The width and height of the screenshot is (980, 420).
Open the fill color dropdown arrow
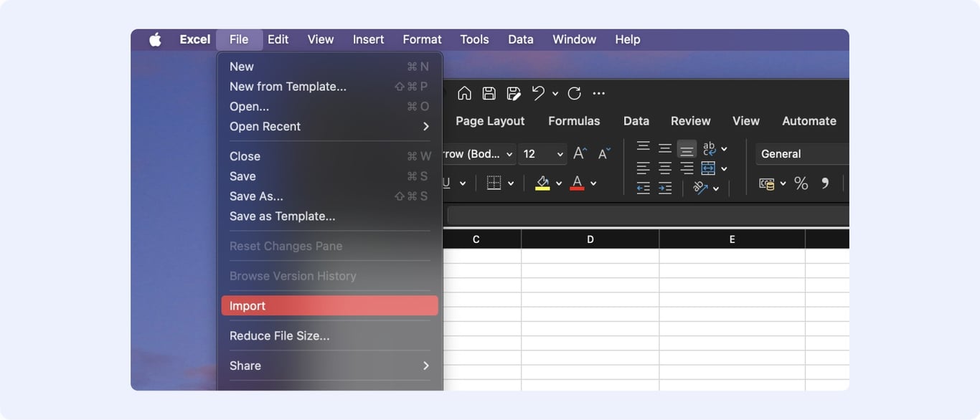click(559, 183)
